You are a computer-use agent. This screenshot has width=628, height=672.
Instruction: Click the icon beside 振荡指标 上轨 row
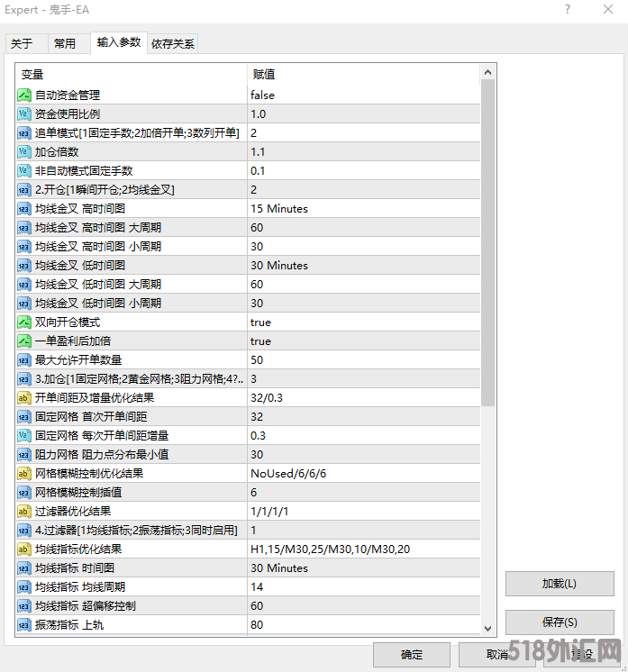(x=24, y=624)
